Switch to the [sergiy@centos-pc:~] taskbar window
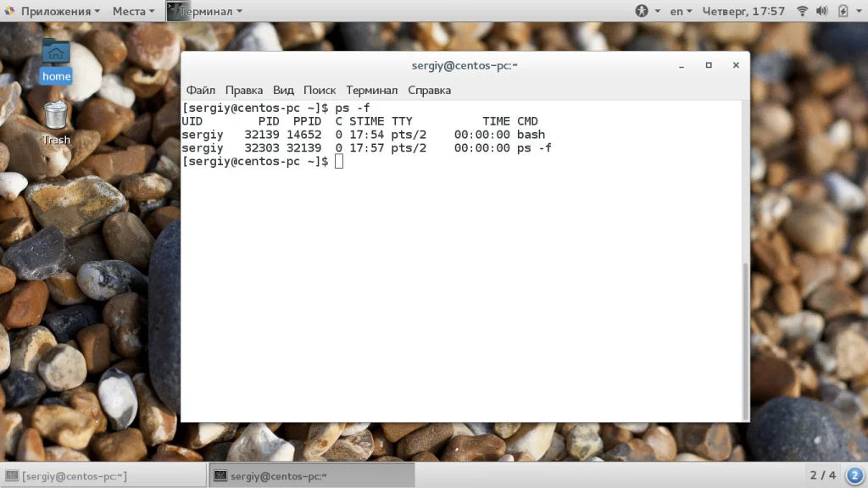Screen dimensions: 868x488 [103, 476]
